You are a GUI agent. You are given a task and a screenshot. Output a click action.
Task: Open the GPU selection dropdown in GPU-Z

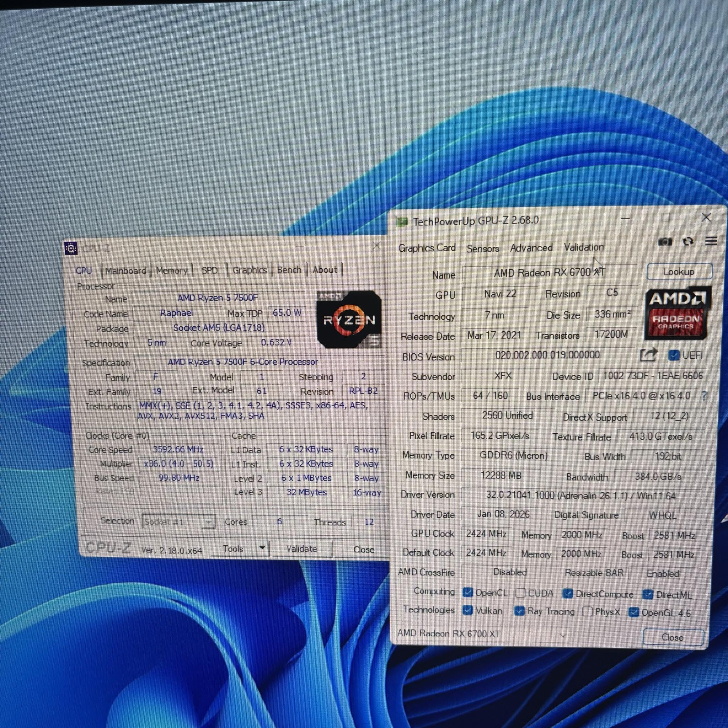tap(482, 634)
